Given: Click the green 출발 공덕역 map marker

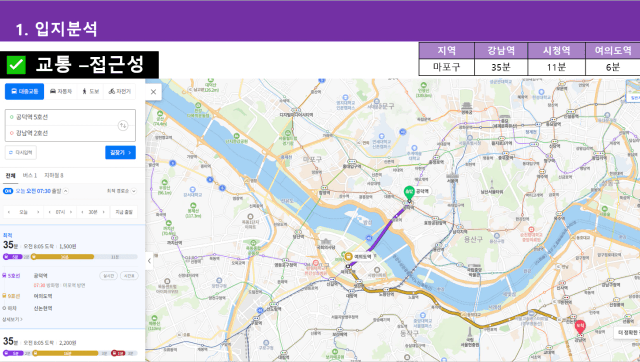Looking at the screenshot, I should pyautogui.click(x=409, y=192).
